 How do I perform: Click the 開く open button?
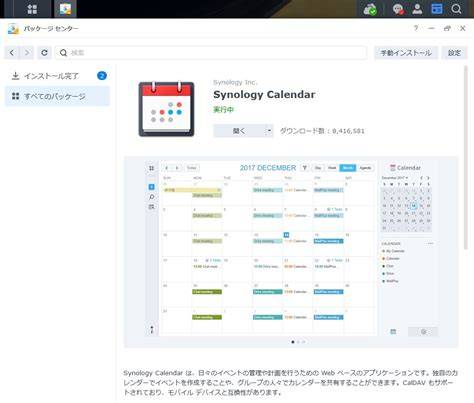[x=239, y=131]
